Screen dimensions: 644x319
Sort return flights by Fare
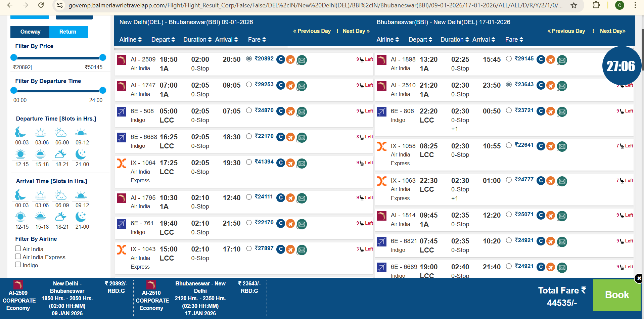tap(514, 40)
